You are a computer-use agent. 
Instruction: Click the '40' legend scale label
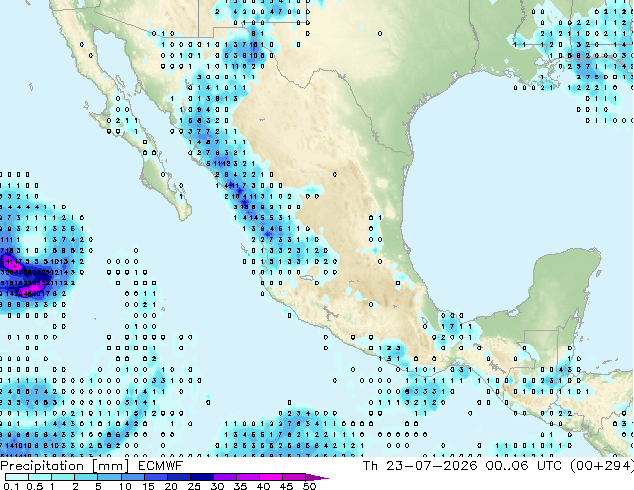point(263,486)
